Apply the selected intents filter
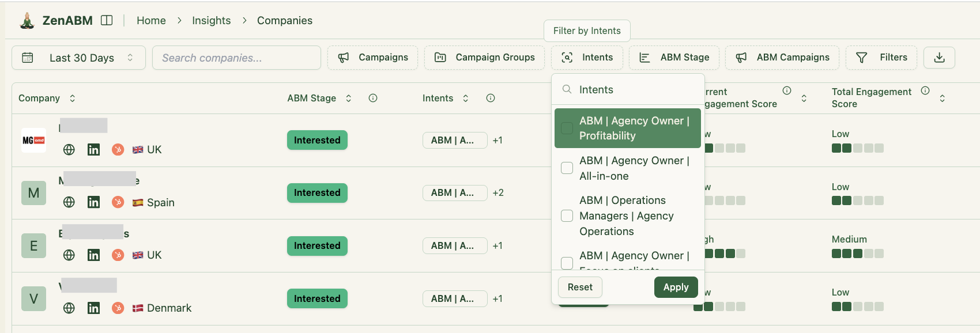The width and height of the screenshot is (980, 333). [676, 287]
